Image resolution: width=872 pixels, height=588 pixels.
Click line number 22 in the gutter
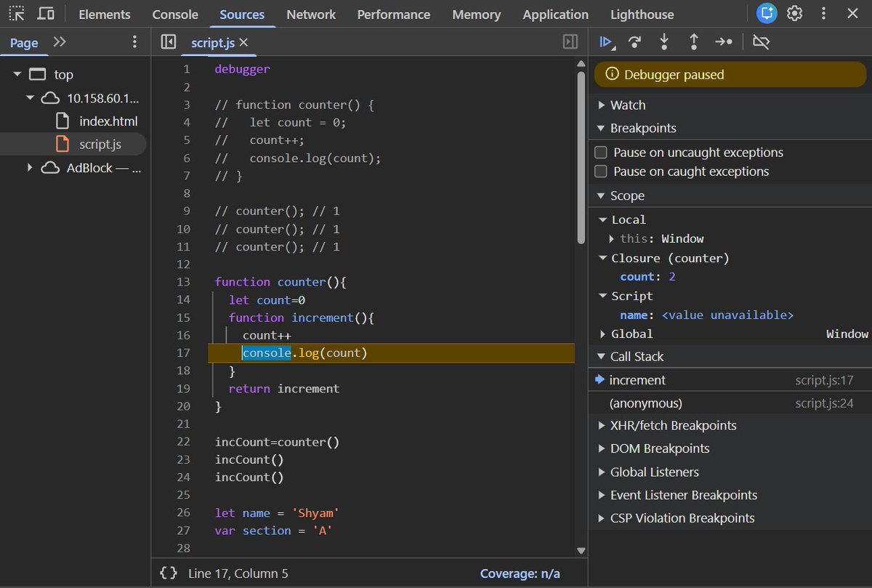183,442
